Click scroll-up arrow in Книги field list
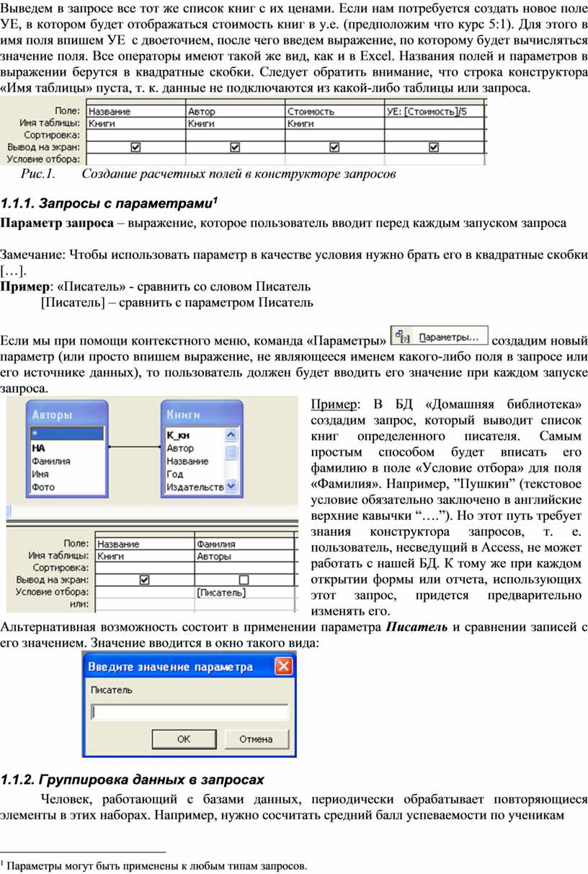This screenshot has width=588, height=874. pos(231,436)
